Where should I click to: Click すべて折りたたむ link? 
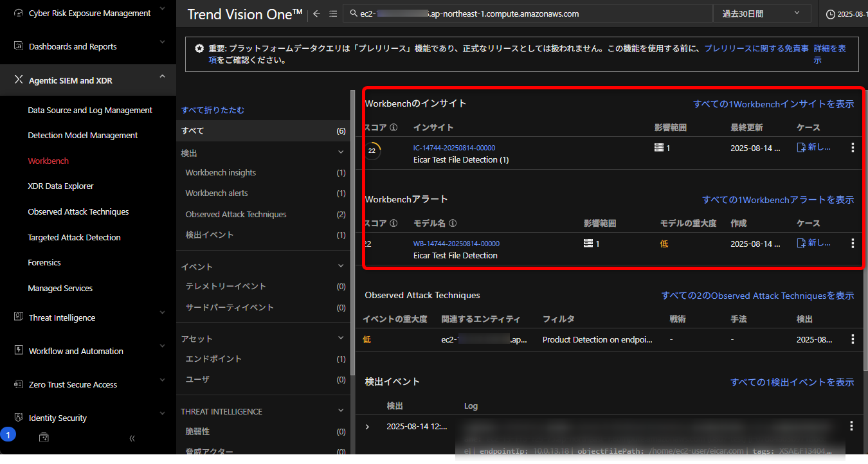(x=213, y=110)
